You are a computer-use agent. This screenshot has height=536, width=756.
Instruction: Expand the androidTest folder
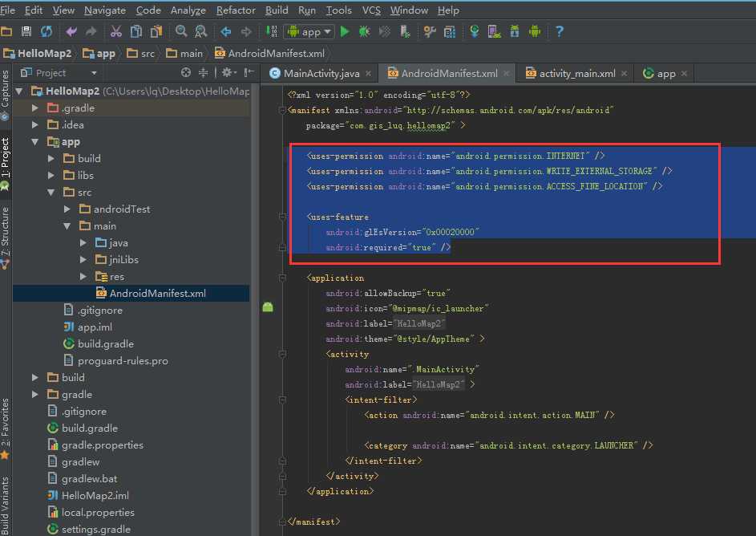point(67,209)
